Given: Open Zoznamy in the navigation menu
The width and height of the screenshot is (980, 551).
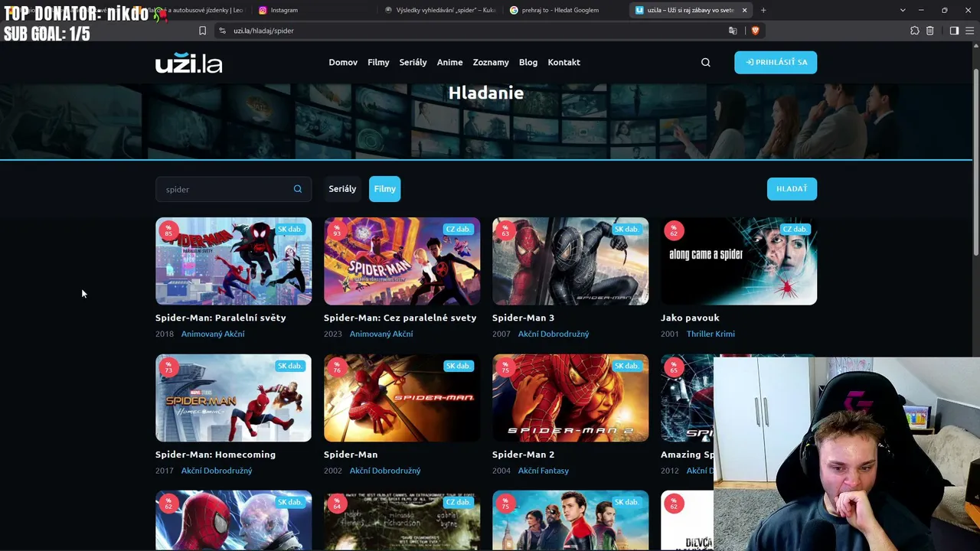Looking at the screenshot, I should pos(491,63).
